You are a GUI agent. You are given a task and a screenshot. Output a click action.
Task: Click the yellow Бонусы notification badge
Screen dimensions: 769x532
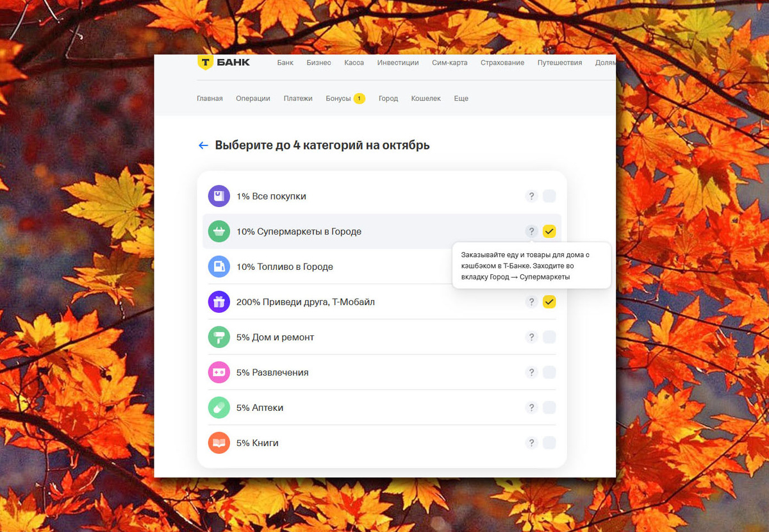[360, 99]
